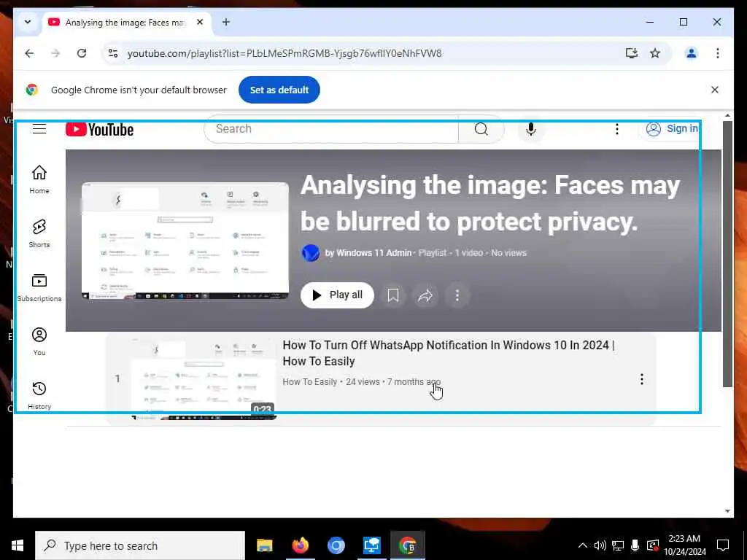Open YouTube settings three-dot menu near Sign in

tap(617, 129)
